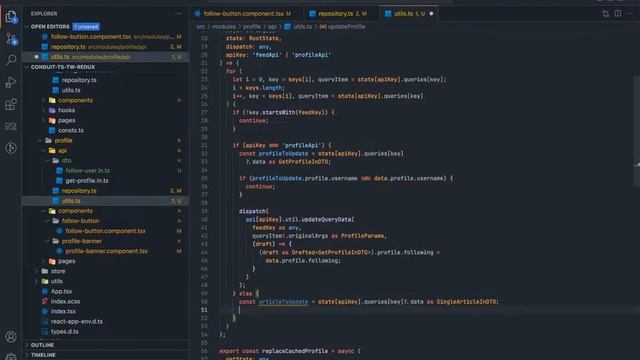Click the Open Changes icon in editor toolbar
Image resolution: width=640 pixels, height=360 pixels.
(606, 13)
